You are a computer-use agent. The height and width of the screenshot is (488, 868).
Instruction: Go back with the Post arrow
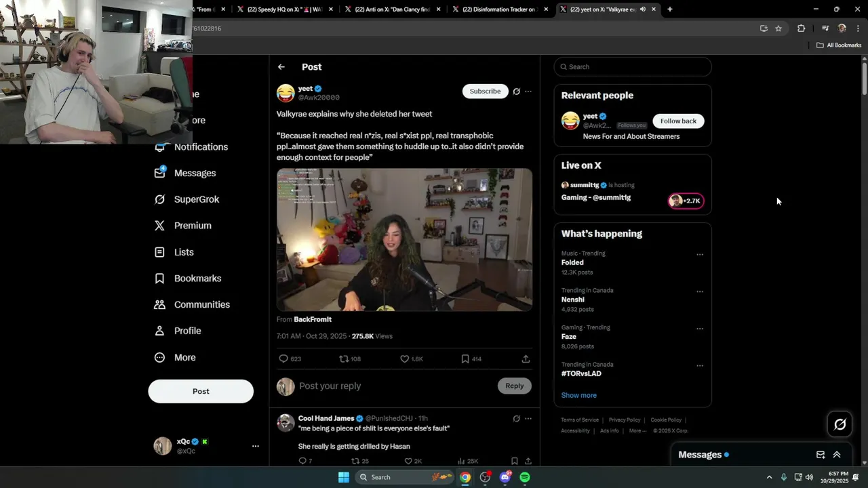281,67
